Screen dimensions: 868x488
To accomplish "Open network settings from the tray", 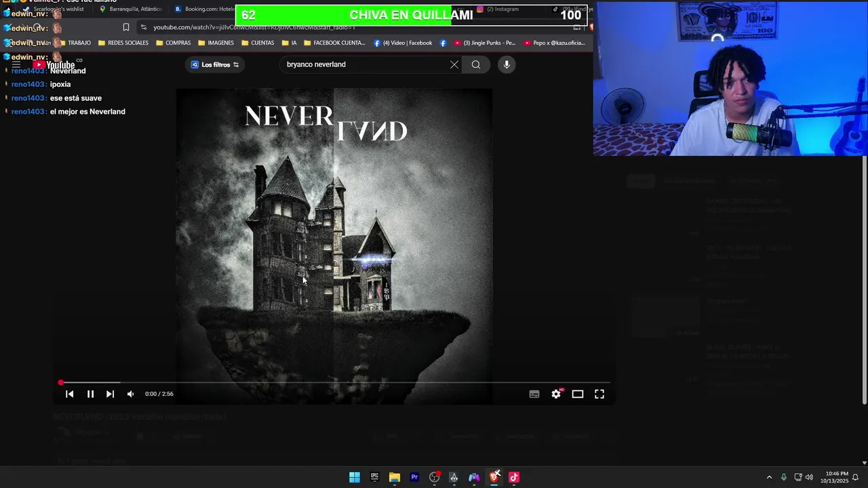I will (798, 477).
